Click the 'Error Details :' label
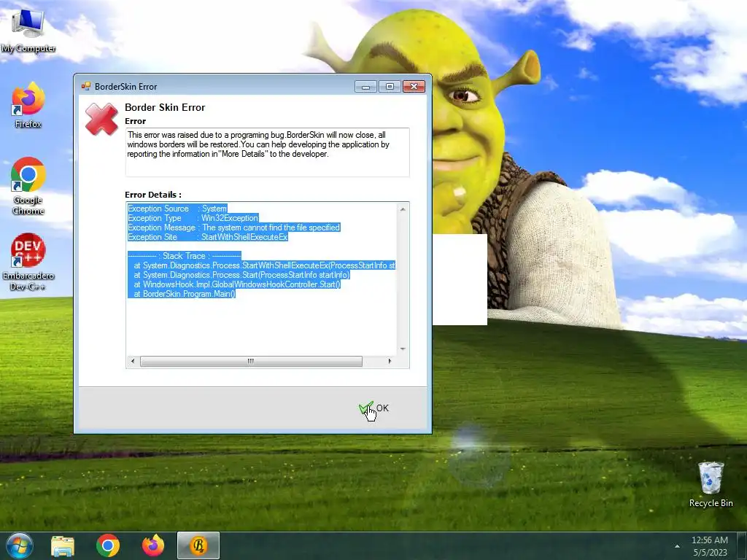Image resolution: width=747 pixels, height=560 pixels. 153,195
